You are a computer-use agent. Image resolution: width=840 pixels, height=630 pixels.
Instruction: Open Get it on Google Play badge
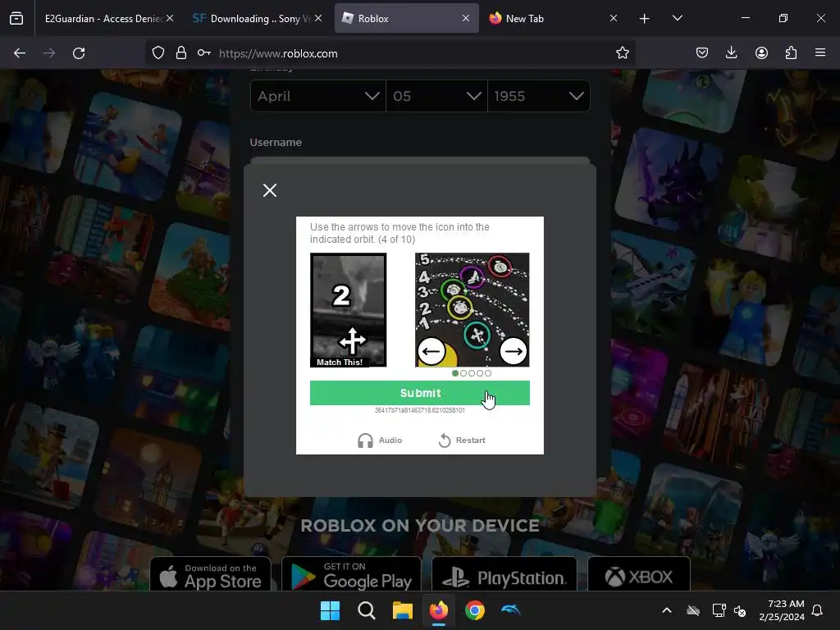[351, 574]
